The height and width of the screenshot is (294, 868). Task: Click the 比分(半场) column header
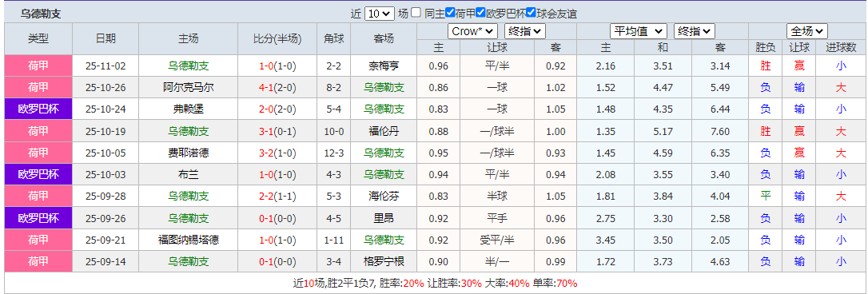278,38
